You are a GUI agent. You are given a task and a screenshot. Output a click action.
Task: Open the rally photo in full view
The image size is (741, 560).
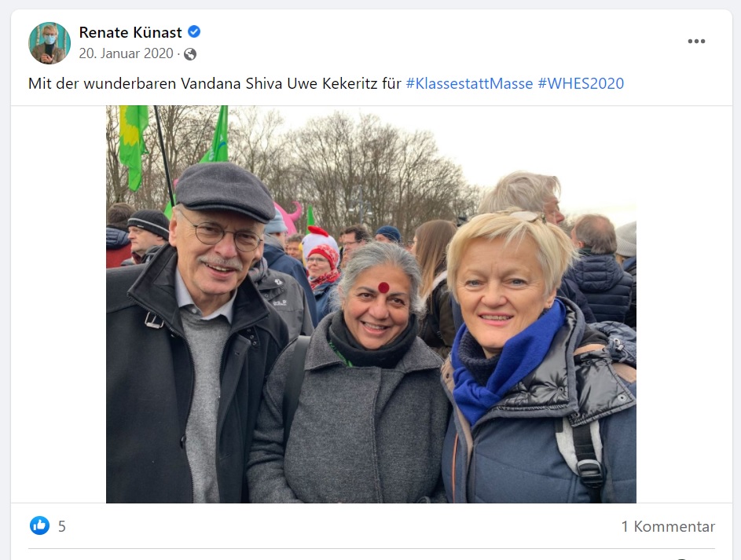click(371, 304)
